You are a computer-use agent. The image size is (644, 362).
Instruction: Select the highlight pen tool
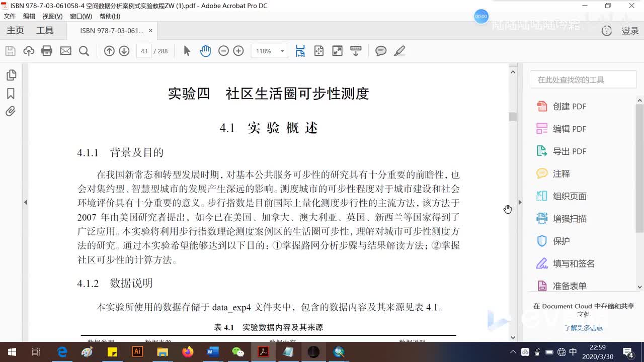[x=399, y=51]
